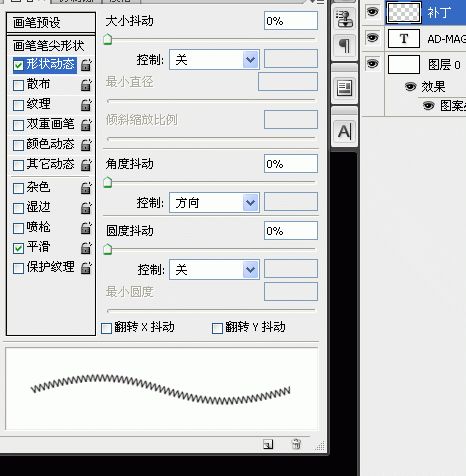Click the 圆度抖动 roundness jitter slider handle

107,249
